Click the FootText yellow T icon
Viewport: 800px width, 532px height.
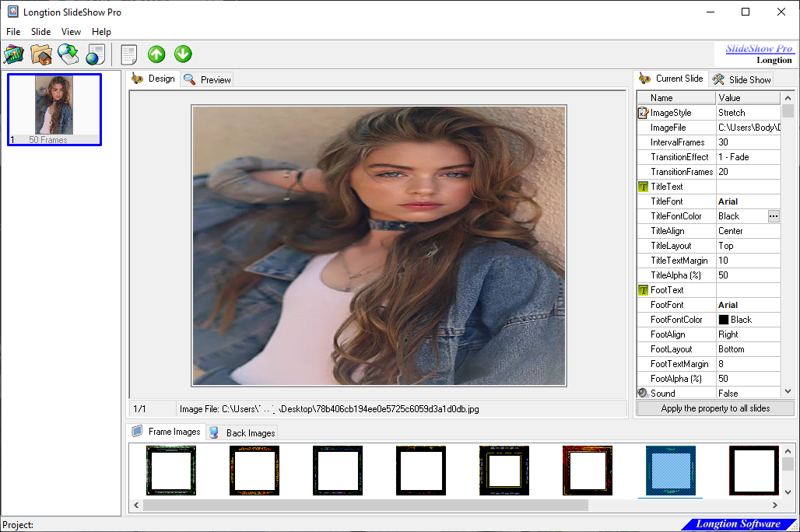643,290
